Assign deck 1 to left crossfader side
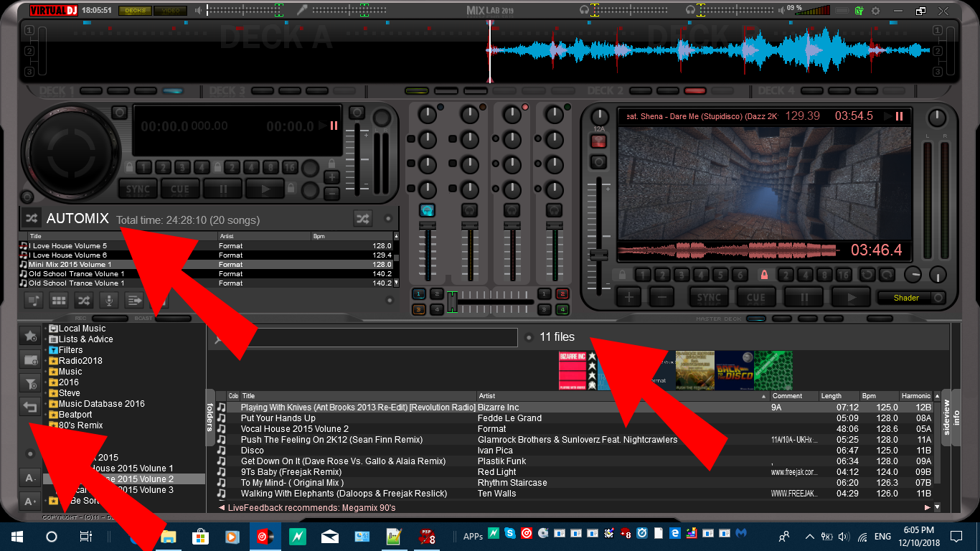The height and width of the screenshot is (551, 980). tap(418, 293)
